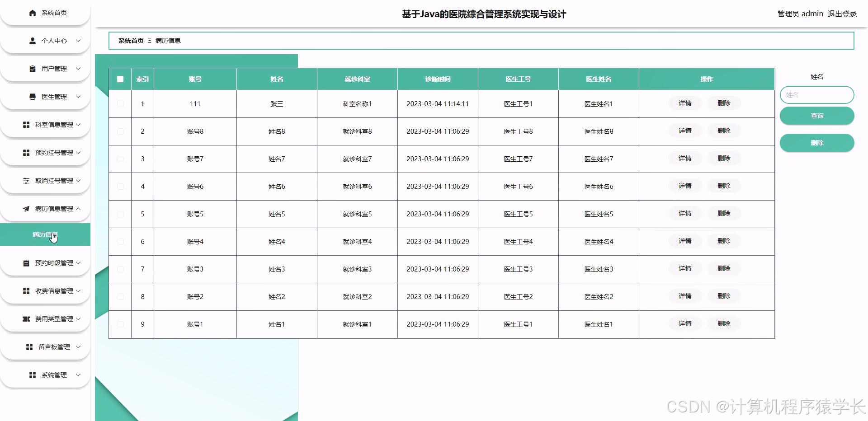Expand the 系统管理 menu chevron

[x=79, y=374]
